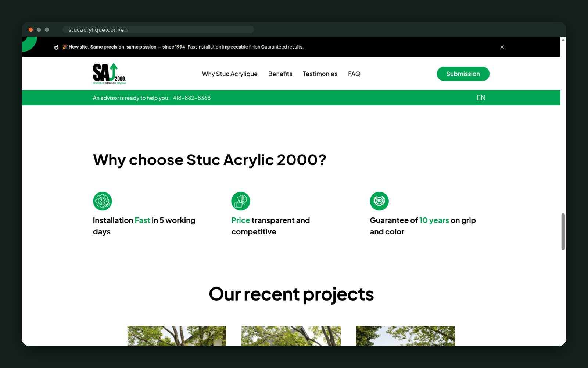The image size is (588, 368).
Task: Click 'Our recent projects' heading
Action: (x=291, y=294)
